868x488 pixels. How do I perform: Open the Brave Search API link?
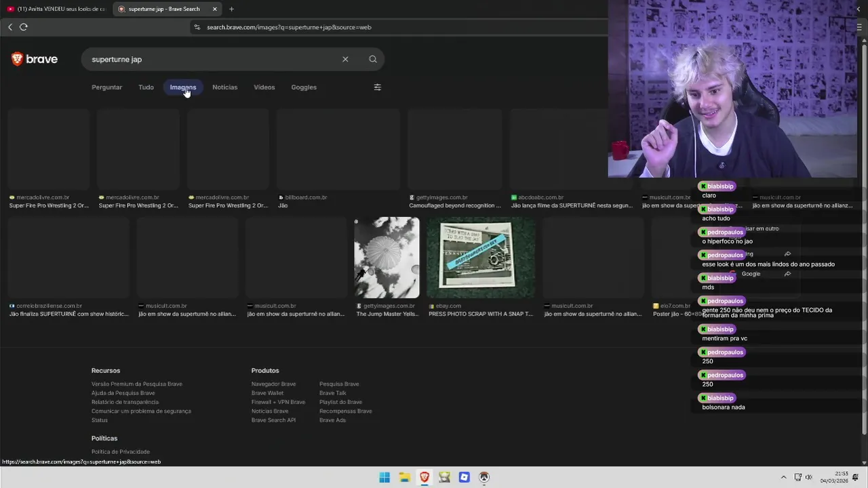[273, 420]
